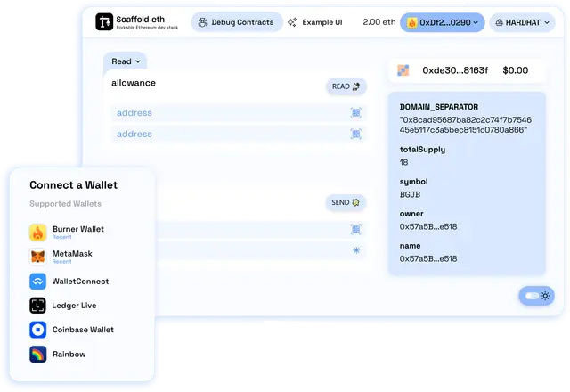Click the sparkles icon beside Example UI
Image resolution: width=570 pixels, height=392 pixels.
(292, 22)
